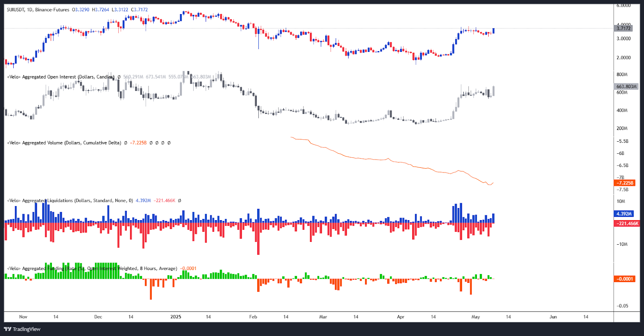Click the 663.803M open interest axis label
The image size is (644, 336).
[626, 87]
